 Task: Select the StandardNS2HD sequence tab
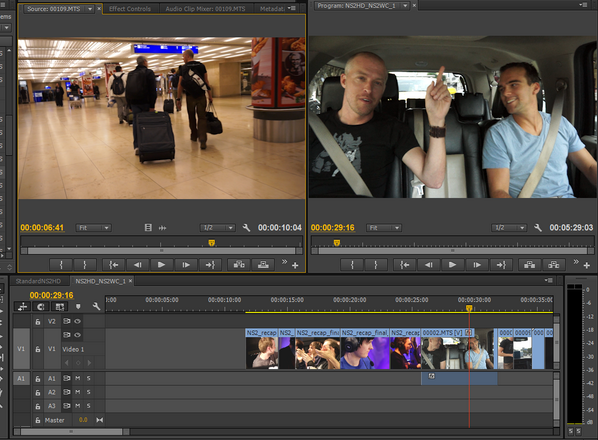click(38, 281)
